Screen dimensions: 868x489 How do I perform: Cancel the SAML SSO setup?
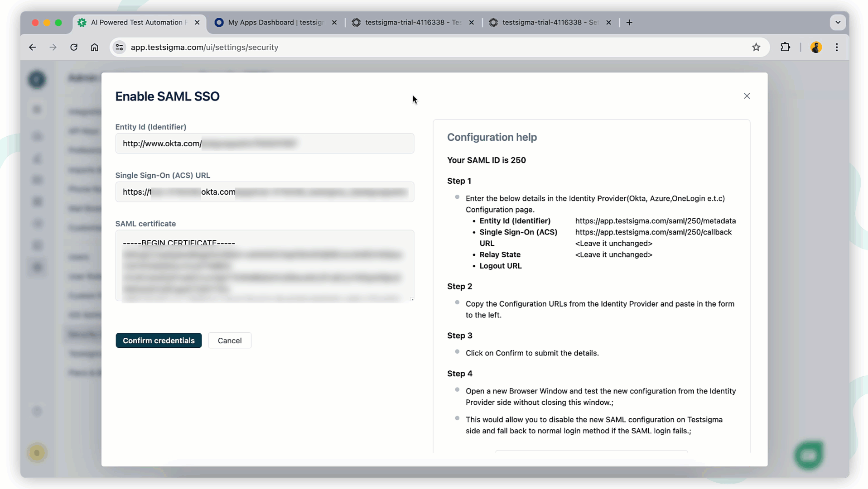(229, 340)
